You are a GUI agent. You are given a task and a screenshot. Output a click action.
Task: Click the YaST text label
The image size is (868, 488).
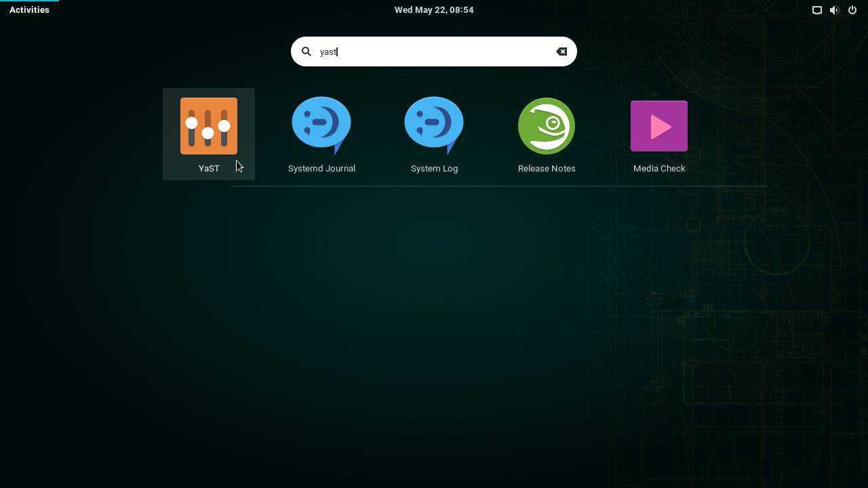(x=209, y=168)
